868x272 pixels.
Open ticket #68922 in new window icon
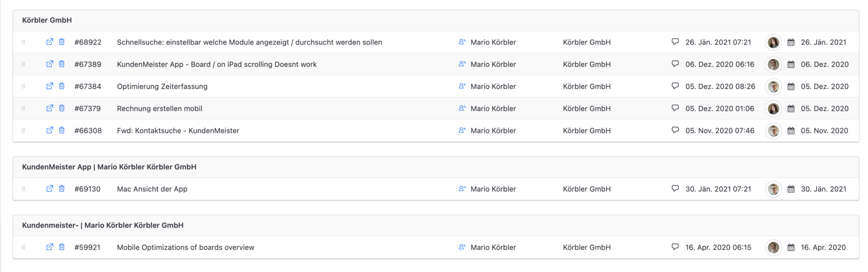coord(50,42)
